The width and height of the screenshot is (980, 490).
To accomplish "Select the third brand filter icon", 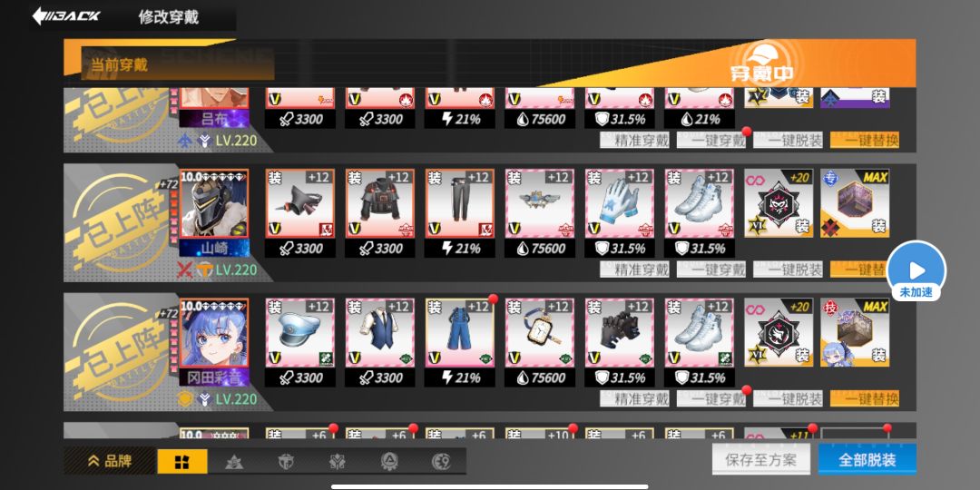I will (286, 462).
